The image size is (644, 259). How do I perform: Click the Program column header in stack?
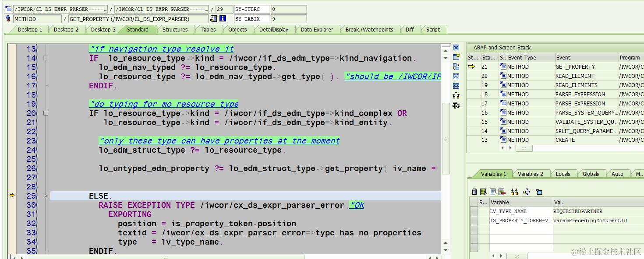pos(630,57)
